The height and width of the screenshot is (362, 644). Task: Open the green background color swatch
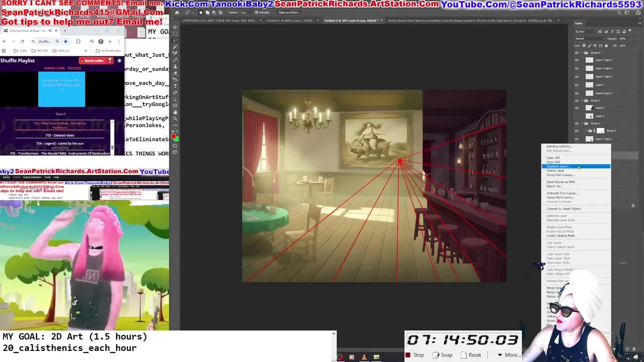tap(177, 139)
